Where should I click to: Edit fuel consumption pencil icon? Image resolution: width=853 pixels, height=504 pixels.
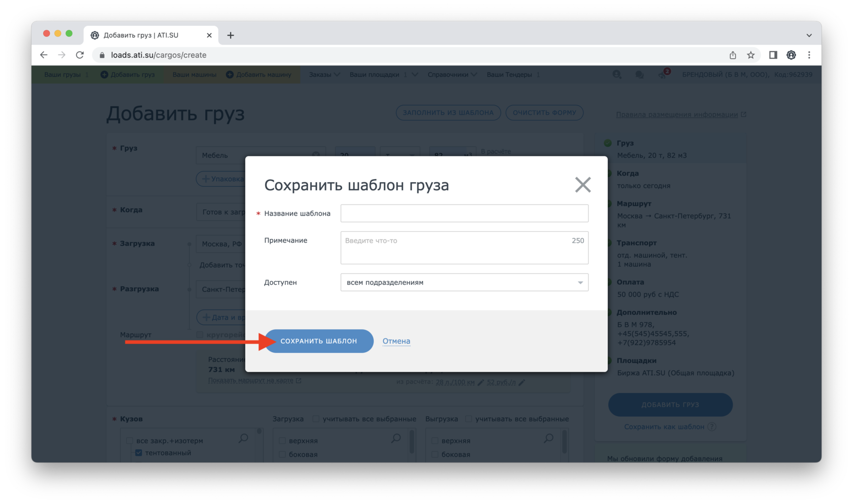[480, 382]
